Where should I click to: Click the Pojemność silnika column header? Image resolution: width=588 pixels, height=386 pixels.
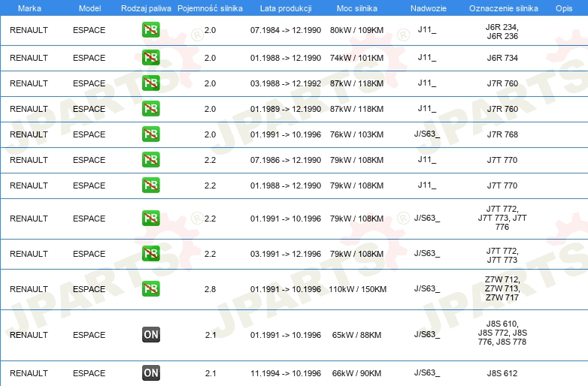tap(210, 8)
